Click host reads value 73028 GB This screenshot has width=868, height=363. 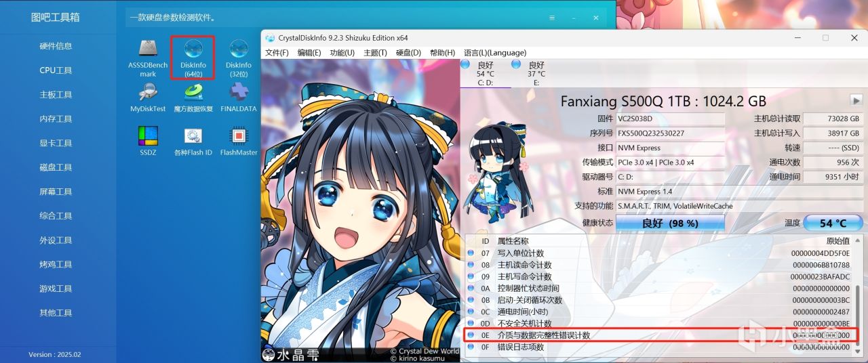click(x=833, y=119)
